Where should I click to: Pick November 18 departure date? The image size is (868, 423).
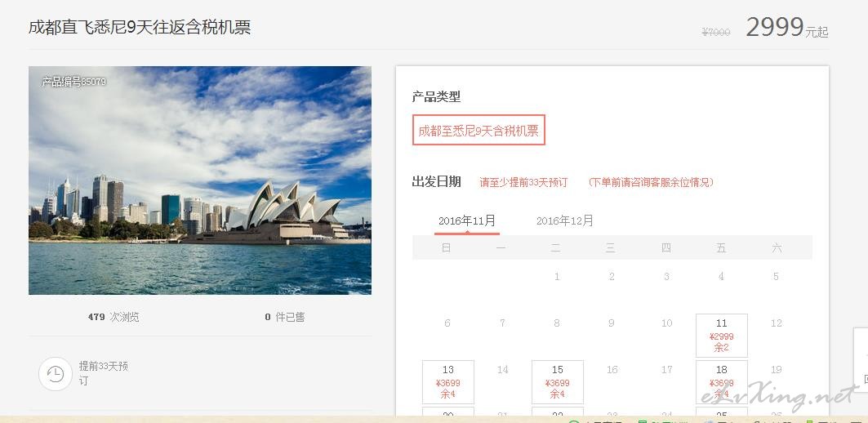tap(721, 382)
